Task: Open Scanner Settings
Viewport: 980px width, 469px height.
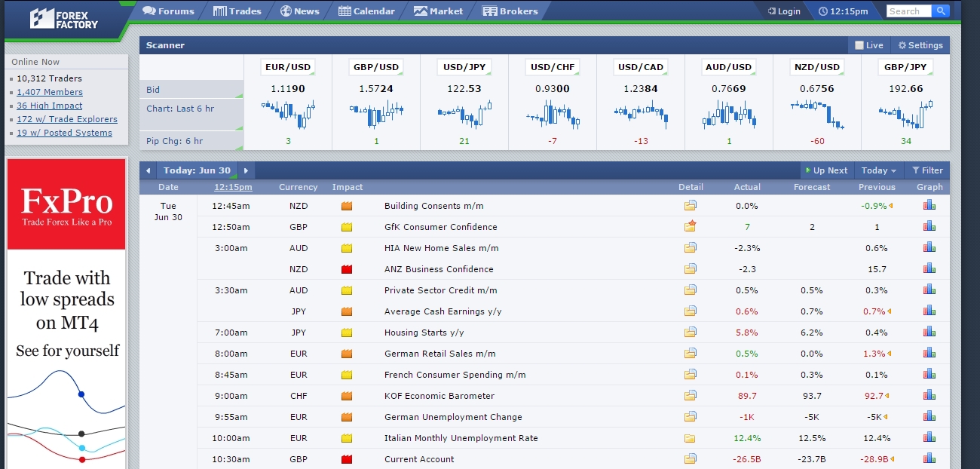Action: 920,45
